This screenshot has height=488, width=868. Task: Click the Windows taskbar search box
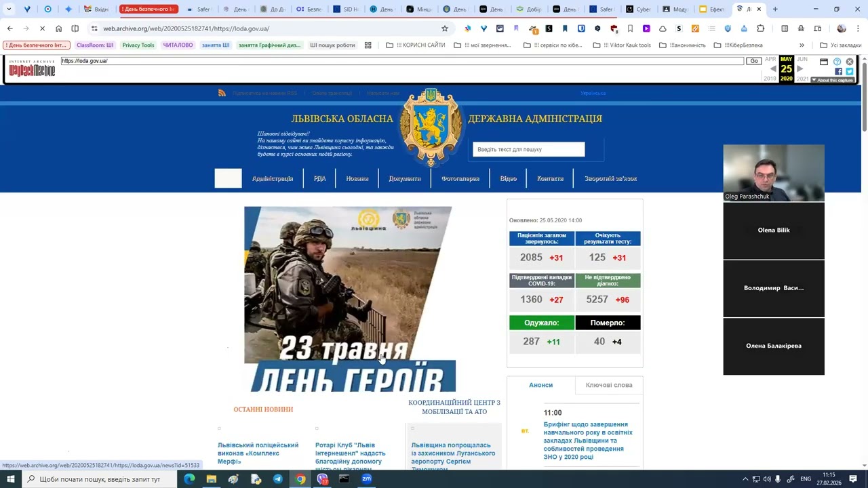click(99, 479)
